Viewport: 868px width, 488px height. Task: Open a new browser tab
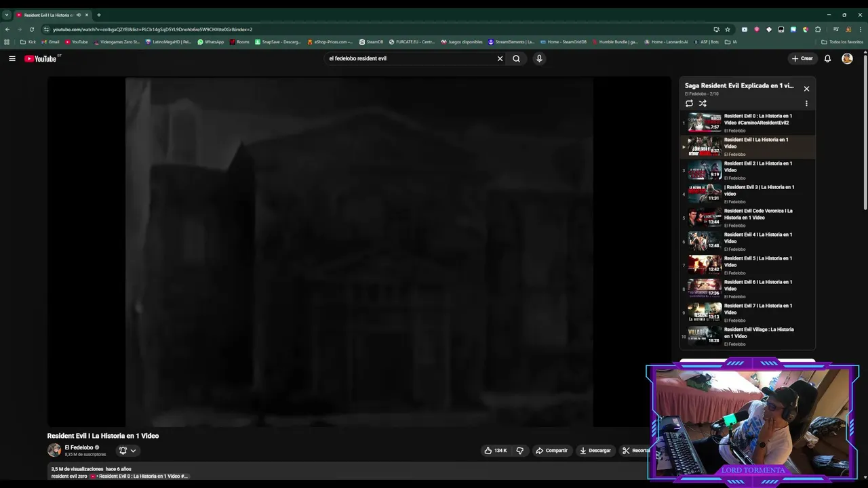coord(99,15)
